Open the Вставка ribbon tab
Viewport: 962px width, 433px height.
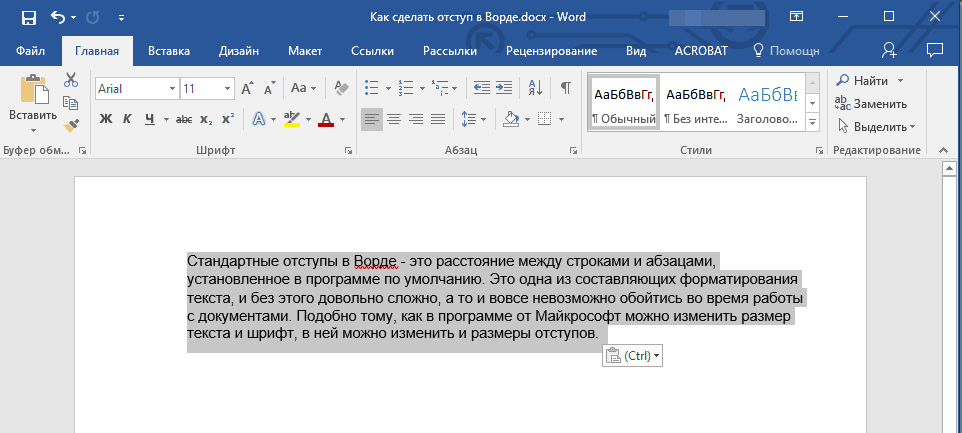[x=169, y=50]
